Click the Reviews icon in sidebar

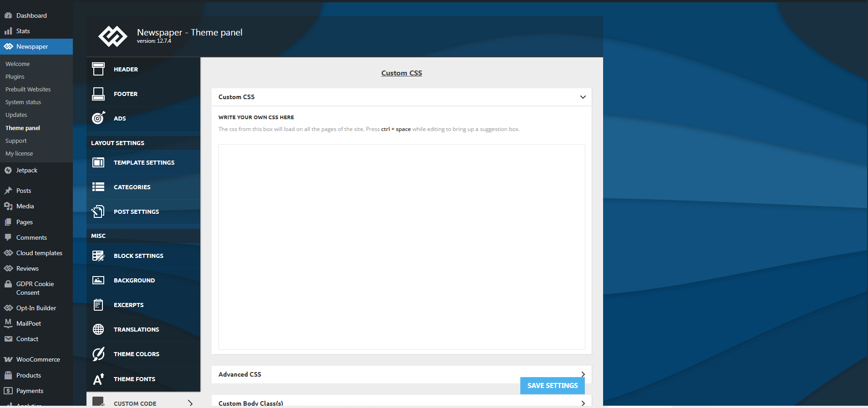pyautogui.click(x=8, y=268)
